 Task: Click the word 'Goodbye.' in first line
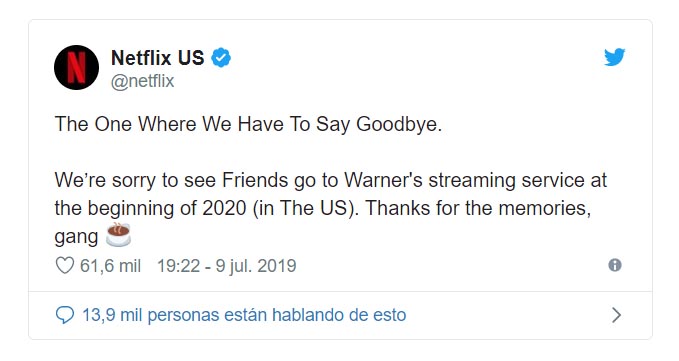399,125
